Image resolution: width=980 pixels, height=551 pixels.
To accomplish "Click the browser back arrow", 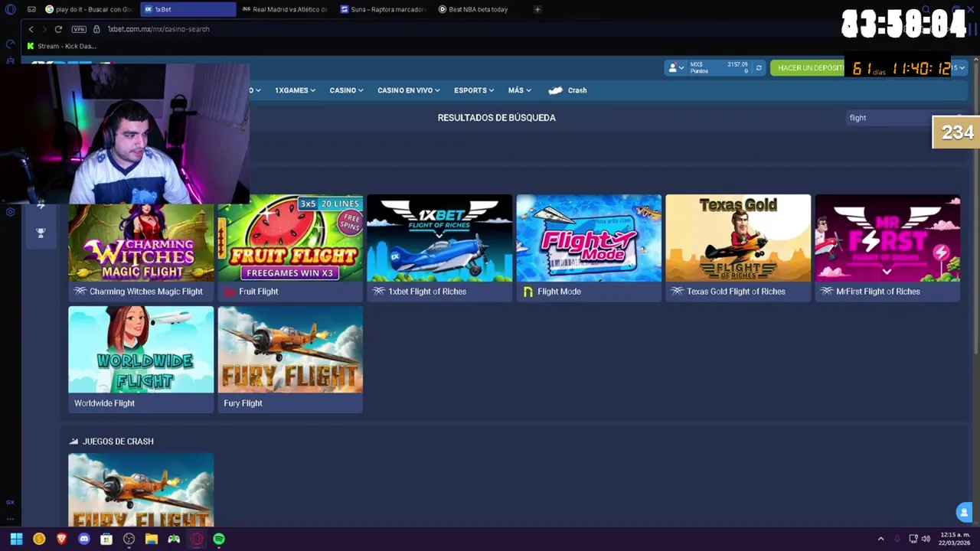I will coord(31,29).
